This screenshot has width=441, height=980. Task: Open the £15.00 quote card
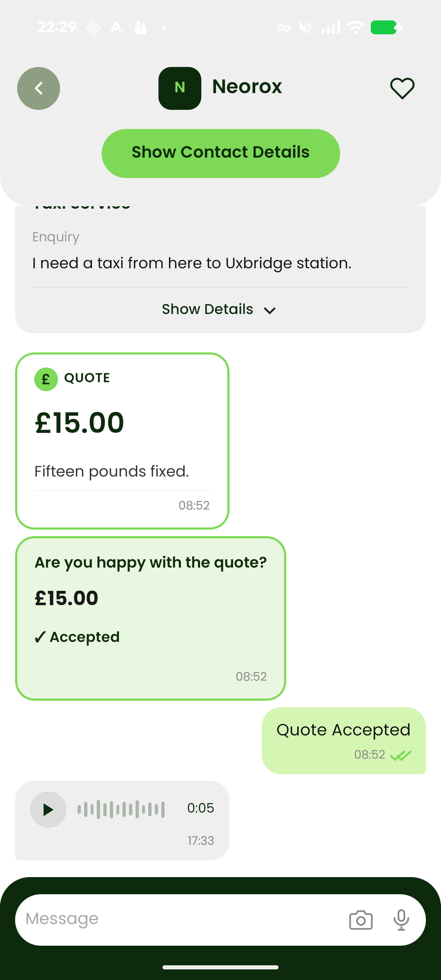click(122, 441)
